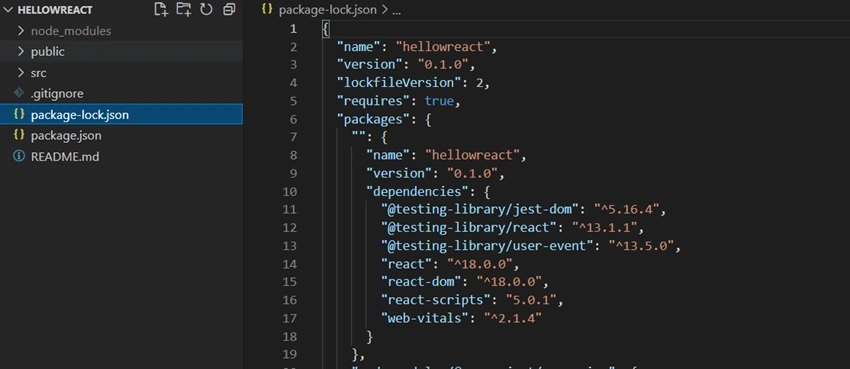The width and height of the screenshot is (850, 369).
Task: Click the "0.1.0" value on line 3
Action: coord(444,64)
